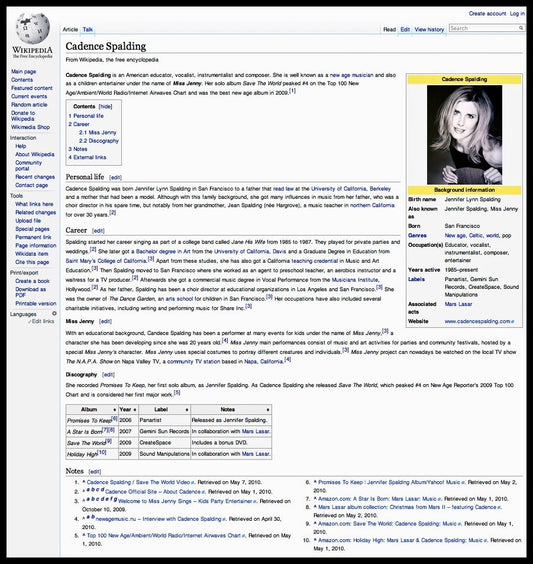This screenshot has height=564, width=533.
Task: Click the Cadence Spalding infobox photo
Action: pyautogui.click(x=464, y=135)
